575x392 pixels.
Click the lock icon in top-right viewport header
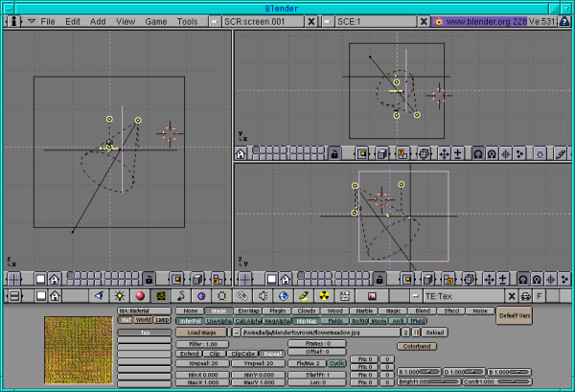pyautogui.click(x=334, y=153)
